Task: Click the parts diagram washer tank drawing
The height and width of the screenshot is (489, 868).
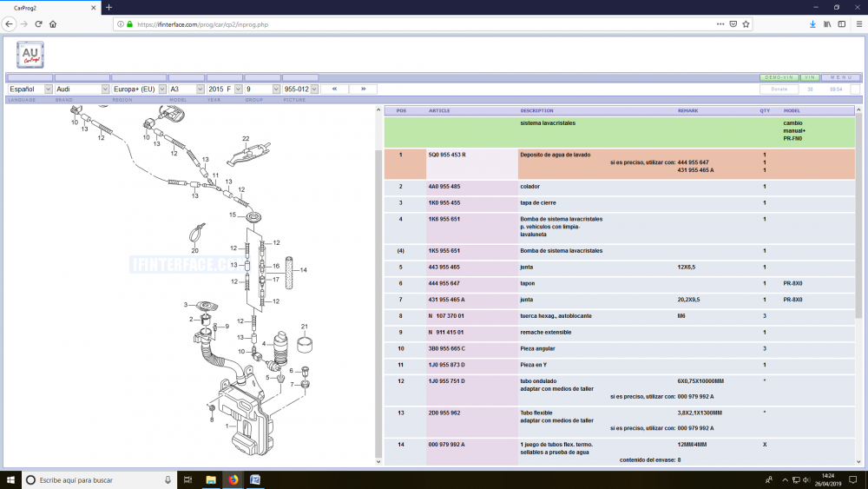Action: [247, 415]
